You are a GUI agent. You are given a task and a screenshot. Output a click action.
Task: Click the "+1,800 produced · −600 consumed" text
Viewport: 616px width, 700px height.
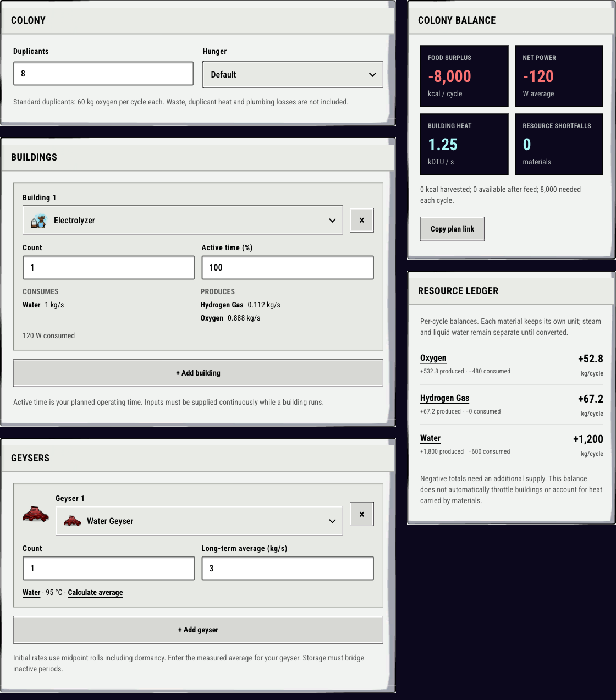click(x=465, y=451)
